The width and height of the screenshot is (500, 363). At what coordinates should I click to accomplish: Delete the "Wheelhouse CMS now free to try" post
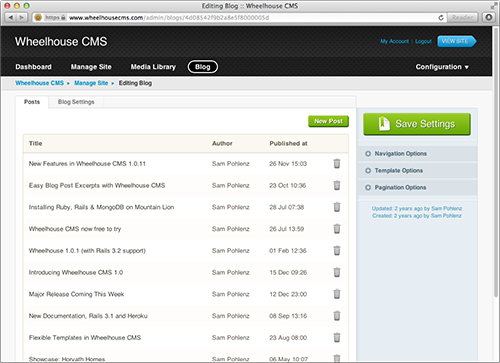[337, 229]
